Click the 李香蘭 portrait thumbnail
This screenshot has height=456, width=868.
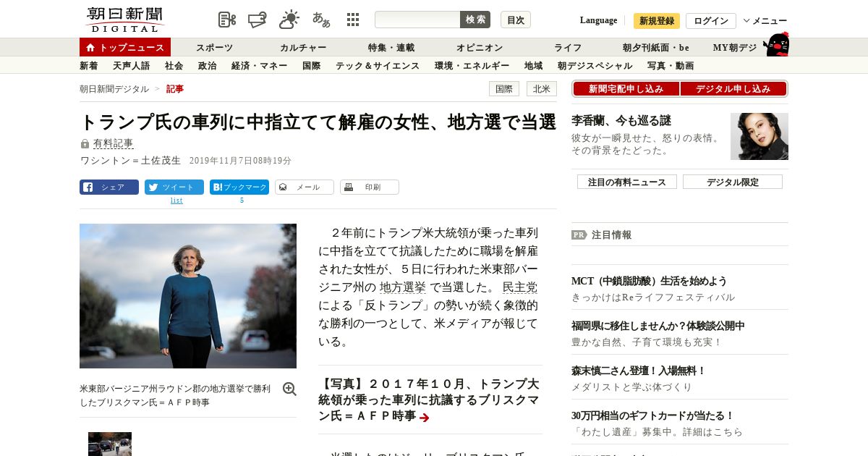(759, 136)
